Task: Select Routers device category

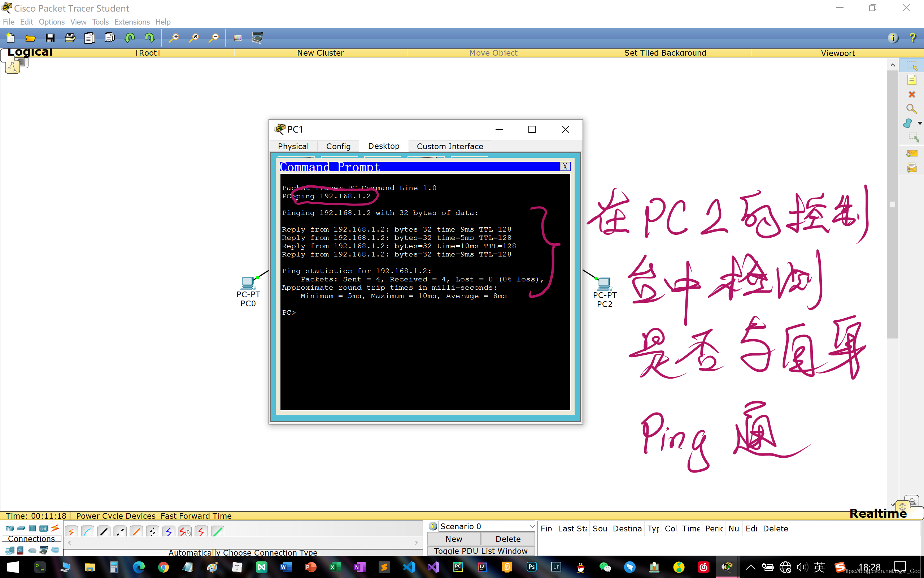Action: coord(9,528)
